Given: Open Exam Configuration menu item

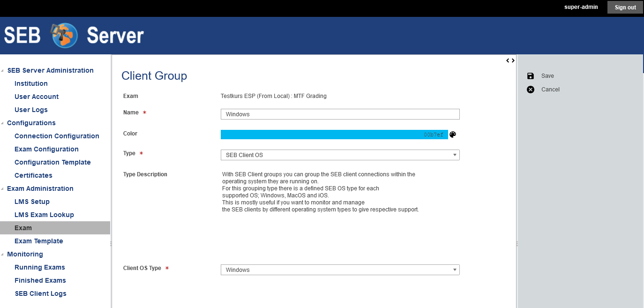Looking at the screenshot, I should [x=46, y=149].
